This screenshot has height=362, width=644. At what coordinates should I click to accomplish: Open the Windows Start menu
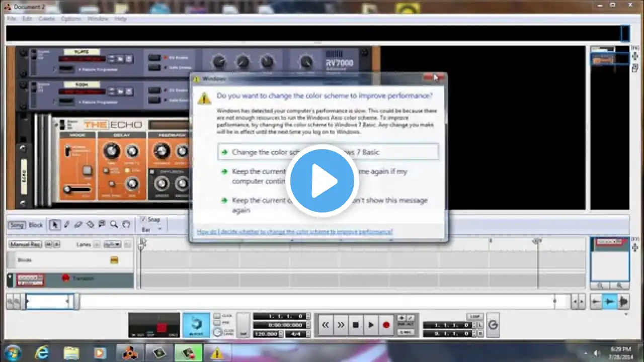click(13, 352)
